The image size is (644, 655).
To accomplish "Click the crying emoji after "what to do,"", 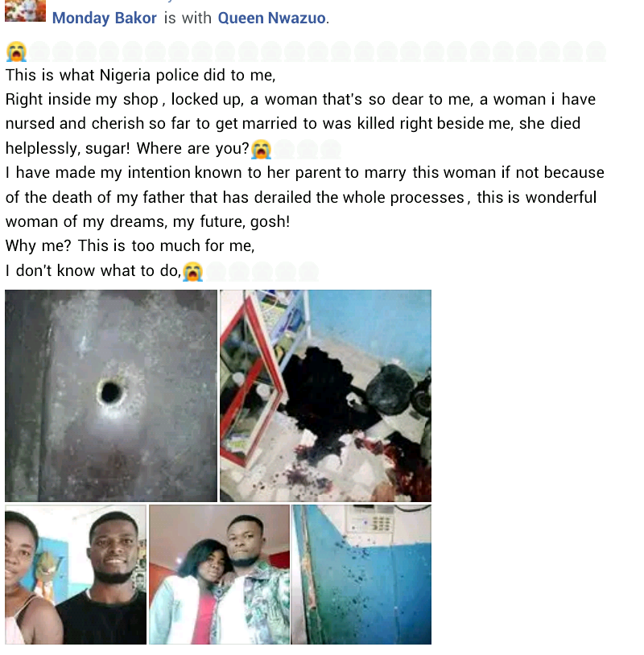I will tap(192, 271).
